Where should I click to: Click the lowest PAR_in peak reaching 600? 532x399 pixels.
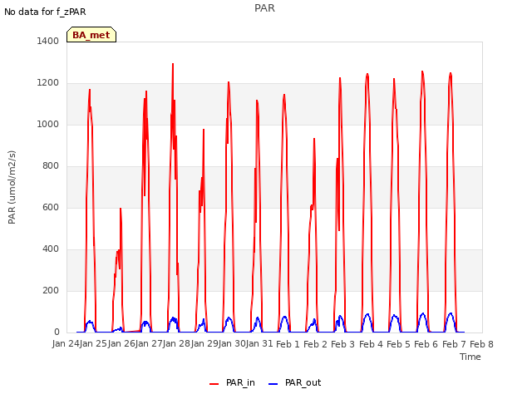pyautogui.click(x=121, y=209)
